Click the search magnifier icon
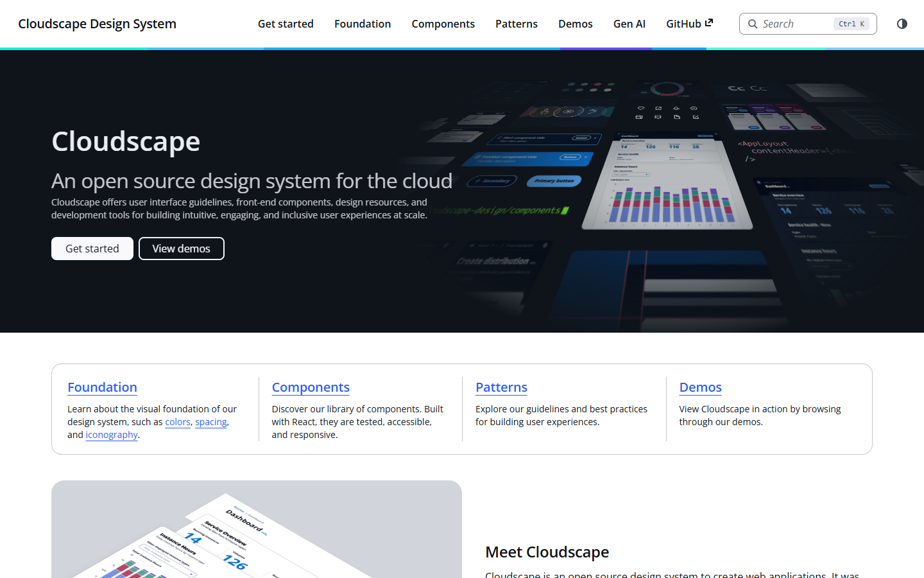924x578 pixels. click(753, 24)
